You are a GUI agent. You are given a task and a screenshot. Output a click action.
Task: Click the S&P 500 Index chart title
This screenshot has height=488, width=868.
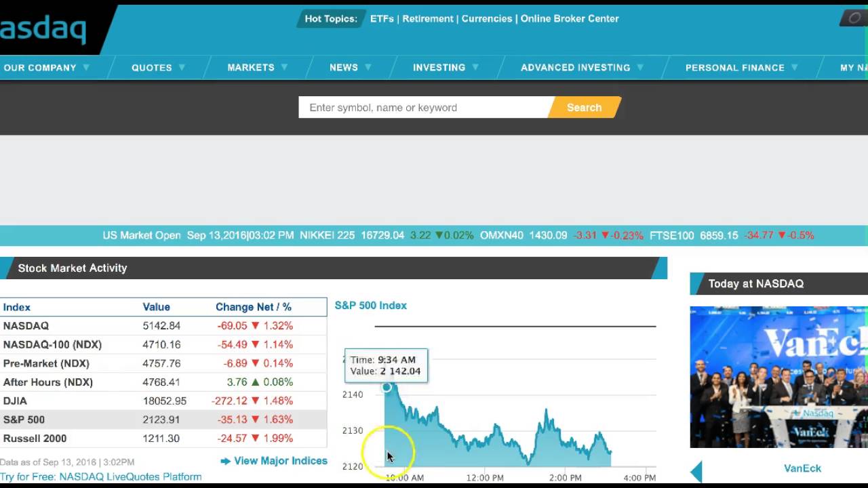click(371, 306)
